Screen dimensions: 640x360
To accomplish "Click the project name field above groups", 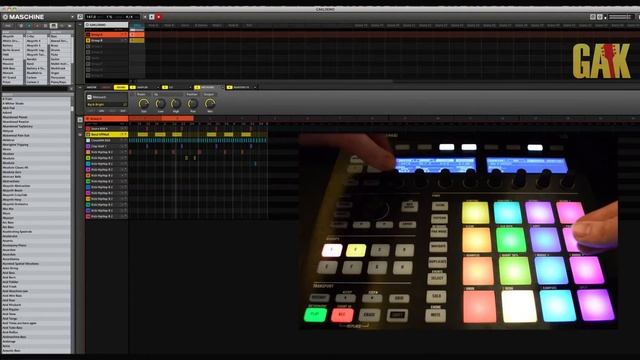I will click(x=106, y=25).
